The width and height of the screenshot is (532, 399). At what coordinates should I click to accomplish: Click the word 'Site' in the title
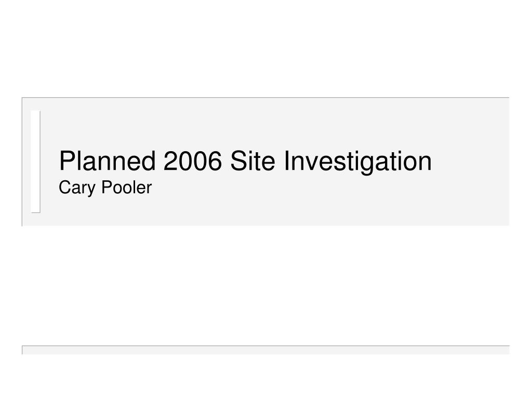tap(252, 161)
